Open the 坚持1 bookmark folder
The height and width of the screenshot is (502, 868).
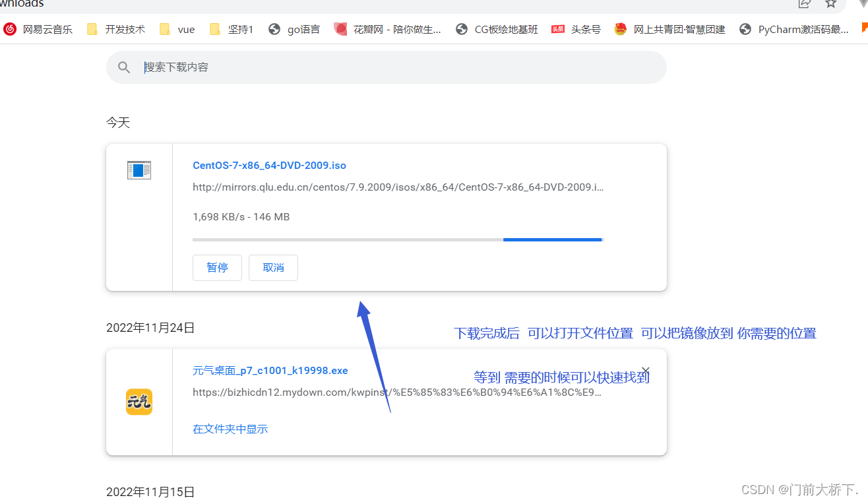coord(232,30)
